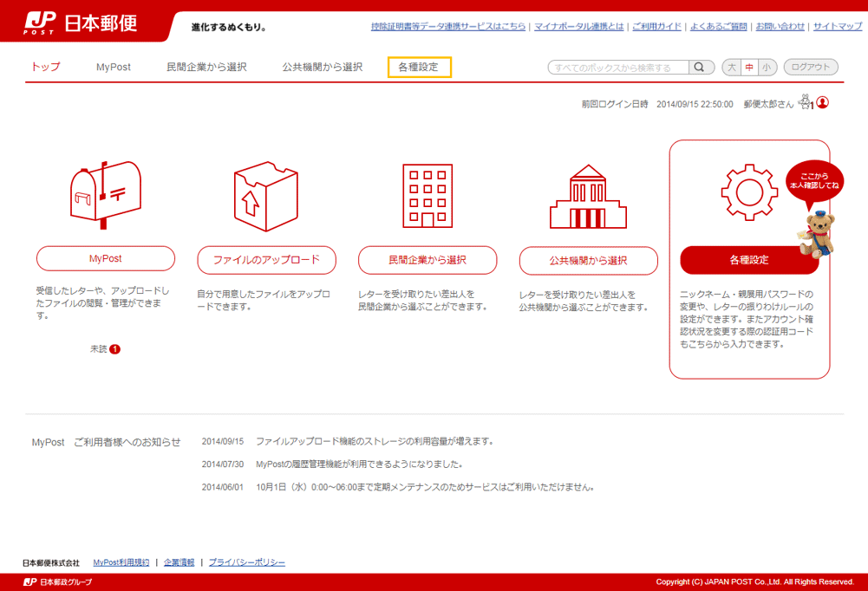This screenshot has width=868, height=591.
Task: Click the ログアウト button
Action: tap(811, 67)
